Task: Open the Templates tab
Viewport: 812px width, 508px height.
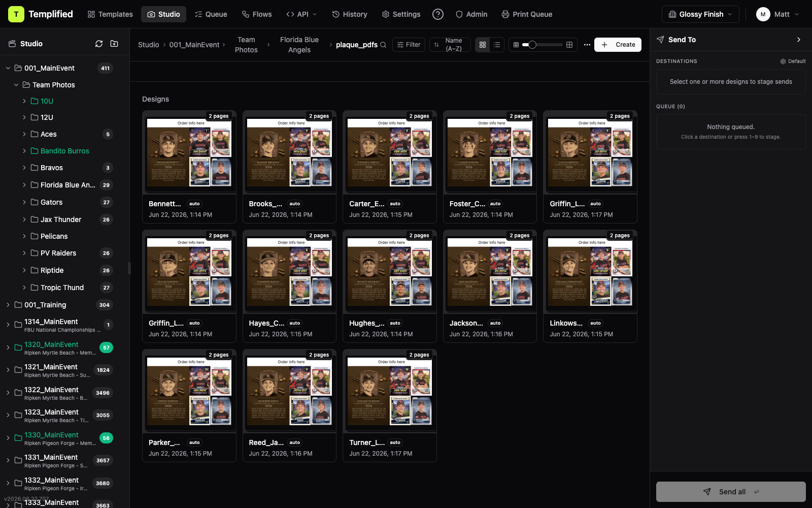Action: pos(110,14)
